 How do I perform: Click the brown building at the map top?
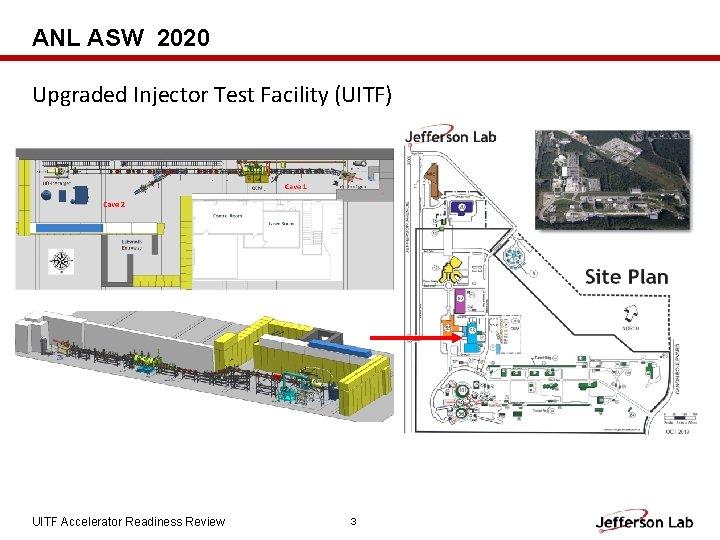433,181
